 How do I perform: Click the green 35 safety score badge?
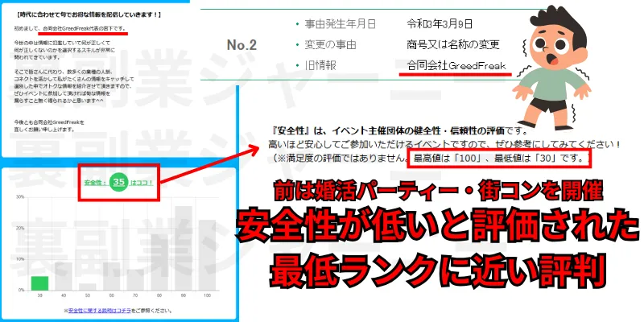tap(118, 183)
